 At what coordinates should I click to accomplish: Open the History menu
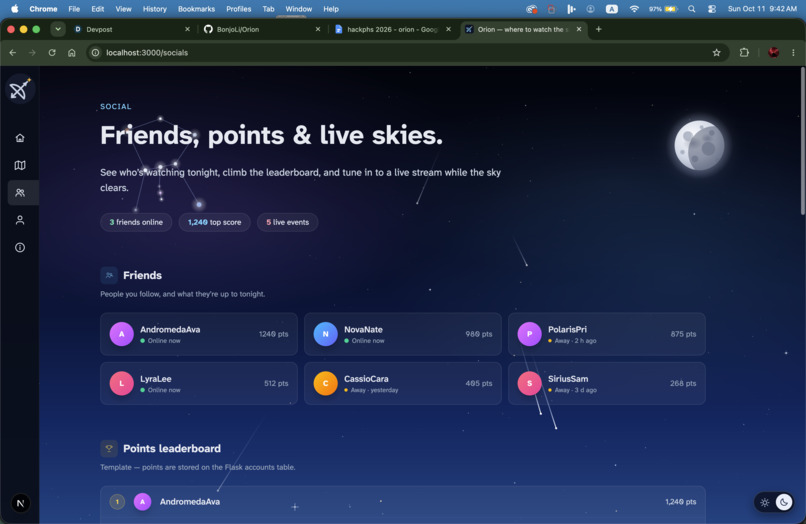coord(154,9)
